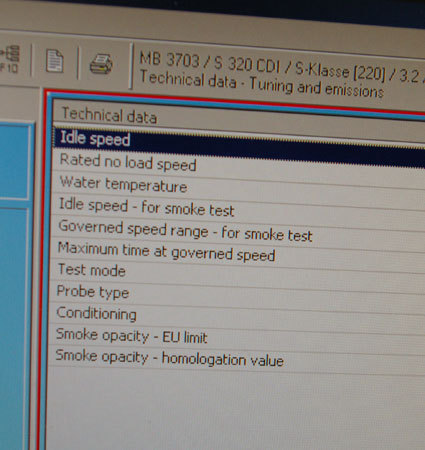
Task: Select the 'Conditioning' row
Action: tap(237, 318)
